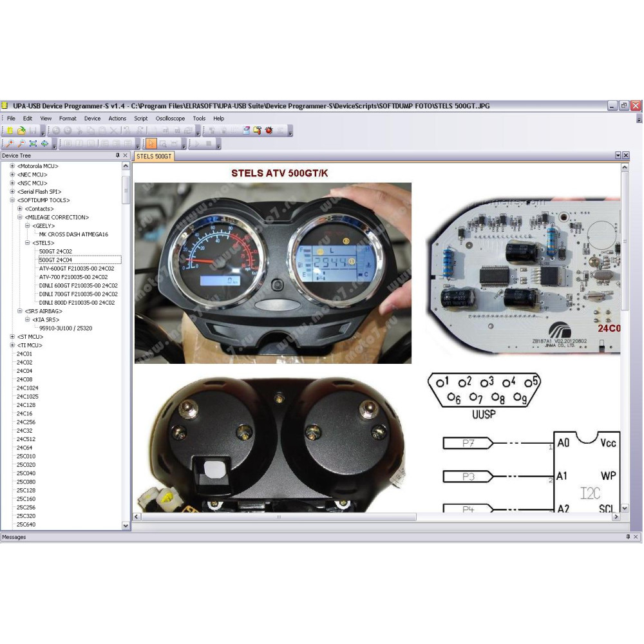The image size is (644, 644).
Task: Click the round Back navigation arrow icon
Action: point(56,131)
